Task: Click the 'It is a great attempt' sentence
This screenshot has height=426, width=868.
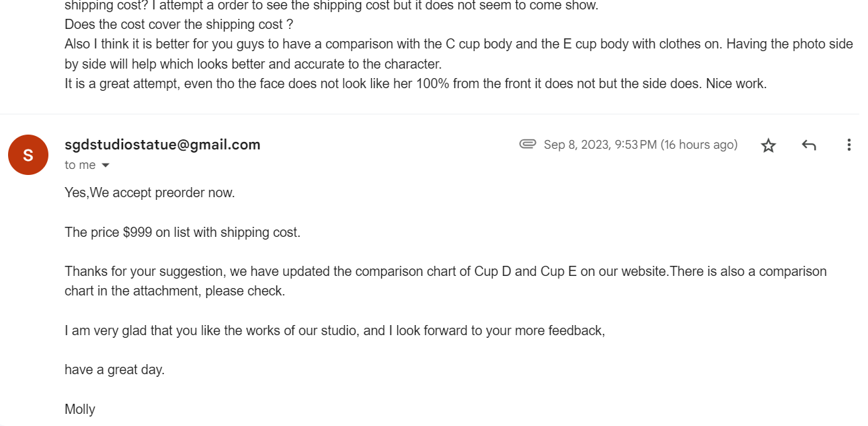Action: (416, 84)
